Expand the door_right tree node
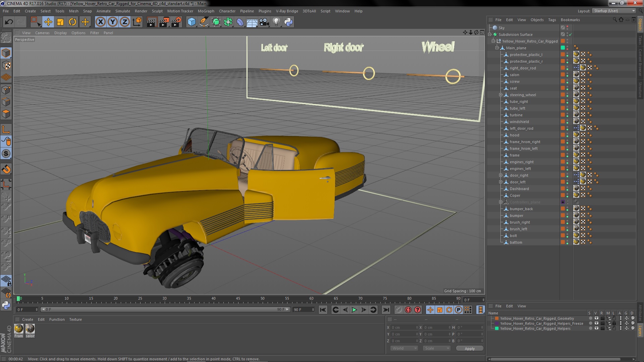The image size is (644, 362). click(x=501, y=175)
